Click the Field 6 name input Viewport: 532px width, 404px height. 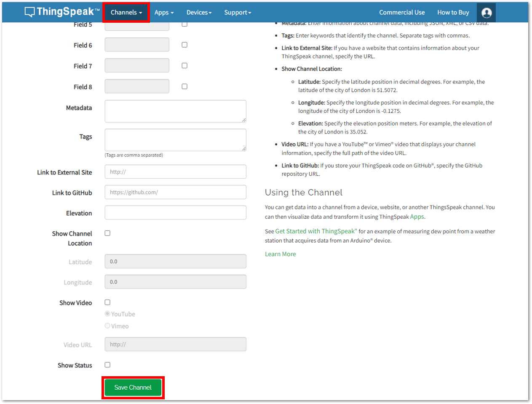point(137,45)
